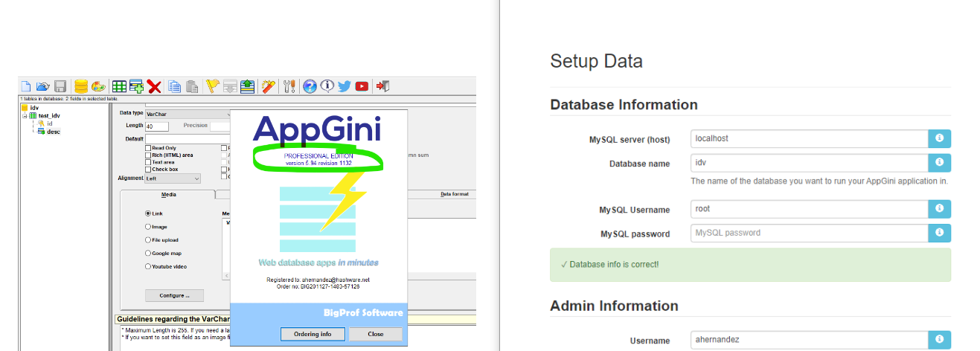The width and height of the screenshot is (980, 351).
Task: Click the admin Username input field
Action: [809, 340]
